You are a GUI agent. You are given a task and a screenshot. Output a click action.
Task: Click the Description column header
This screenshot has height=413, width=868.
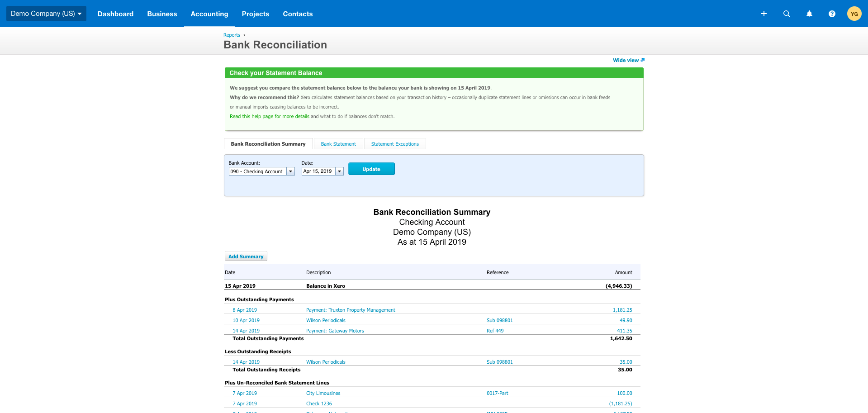tap(318, 272)
